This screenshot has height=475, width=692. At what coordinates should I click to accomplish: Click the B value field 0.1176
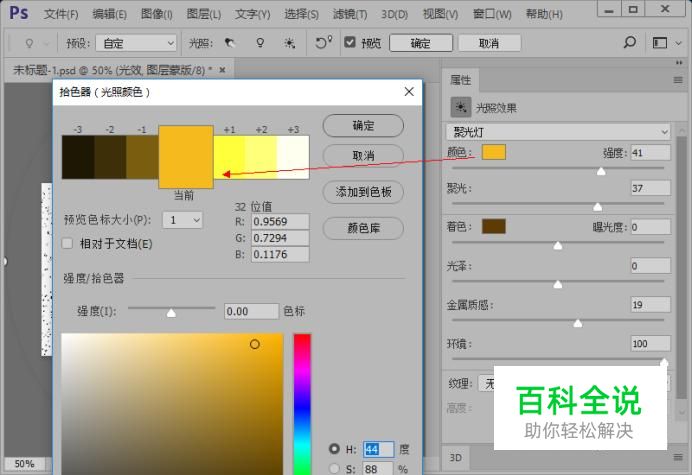280,254
